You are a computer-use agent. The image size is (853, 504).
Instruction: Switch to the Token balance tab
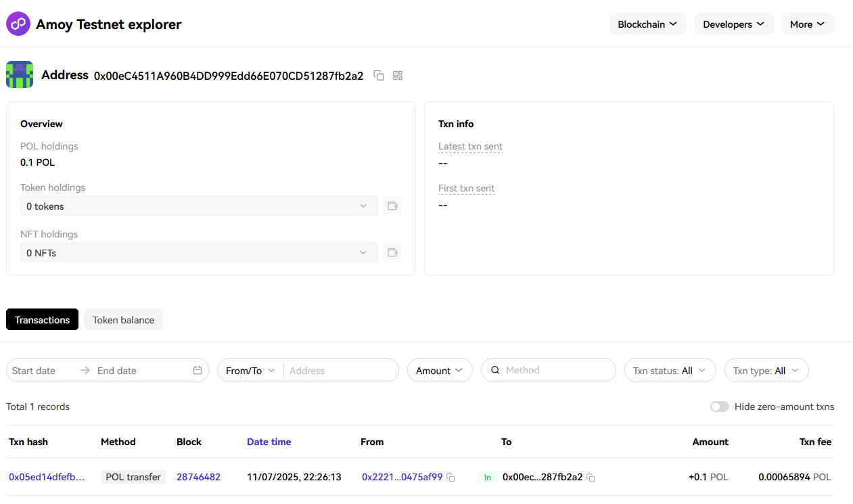point(123,320)
